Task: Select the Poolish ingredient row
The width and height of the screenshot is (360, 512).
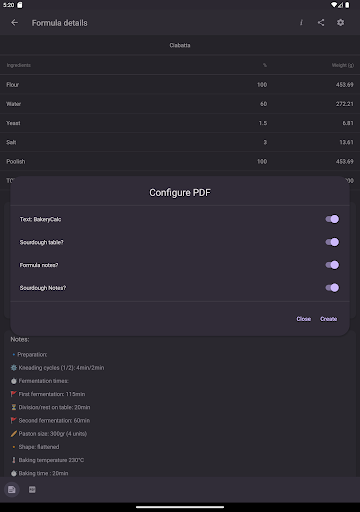Action: point(180,161)
